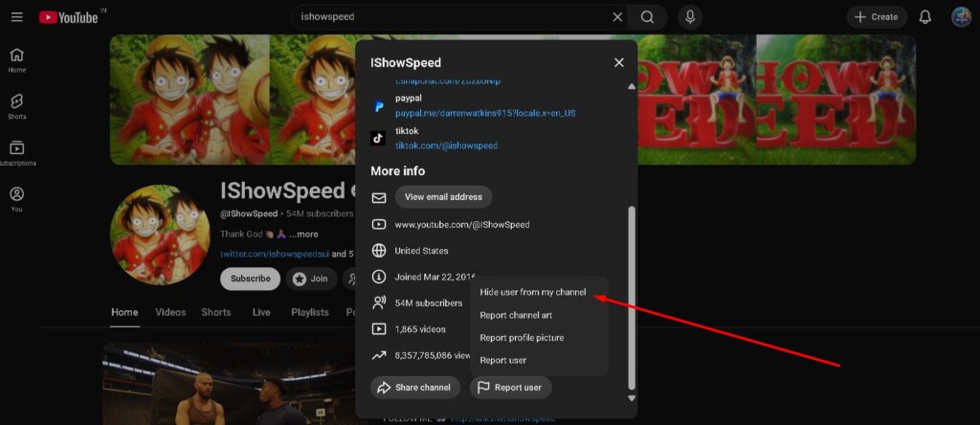The width and height of the screenshot is (980, 425).
Task: Clear the search box text
Action: pyautogui.click(x=617, y=17)
